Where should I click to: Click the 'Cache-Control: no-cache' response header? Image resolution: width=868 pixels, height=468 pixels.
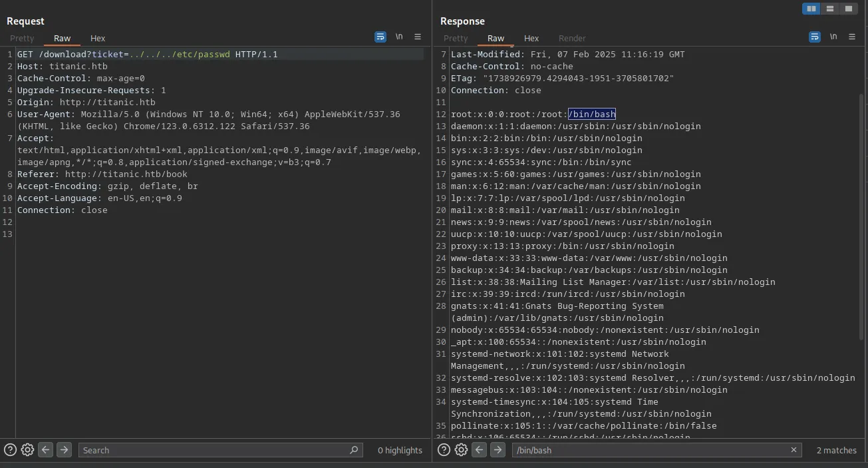tap(512, 67)
